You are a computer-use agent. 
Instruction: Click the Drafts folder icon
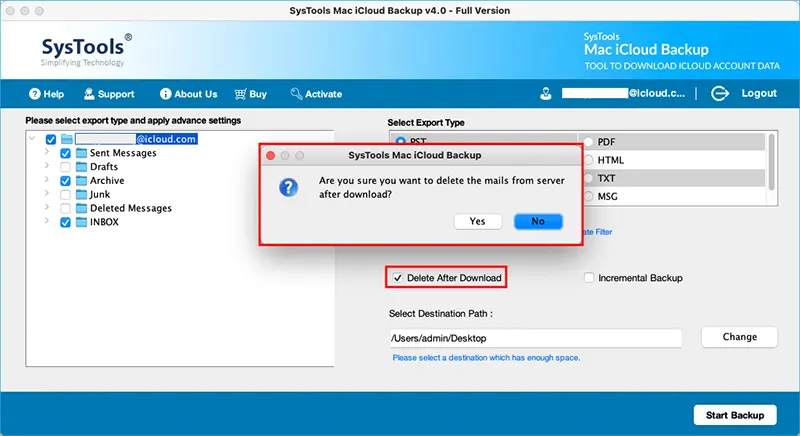pyautogui.click(x=81, y=167)
